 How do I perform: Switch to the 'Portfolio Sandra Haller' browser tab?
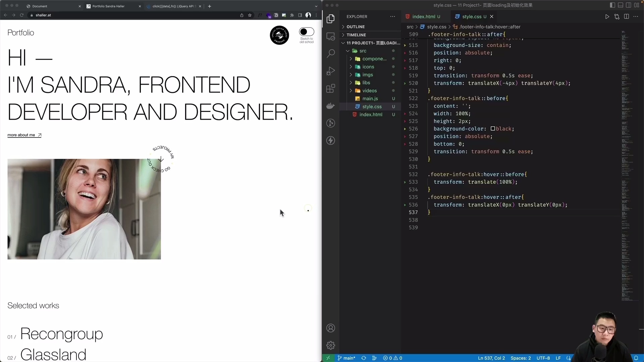click(109, 6)
